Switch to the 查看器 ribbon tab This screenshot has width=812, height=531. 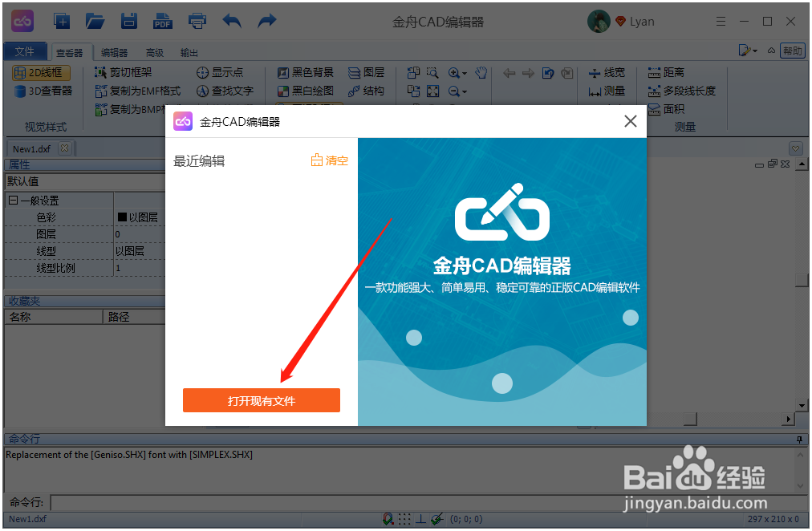click(69, 52)
